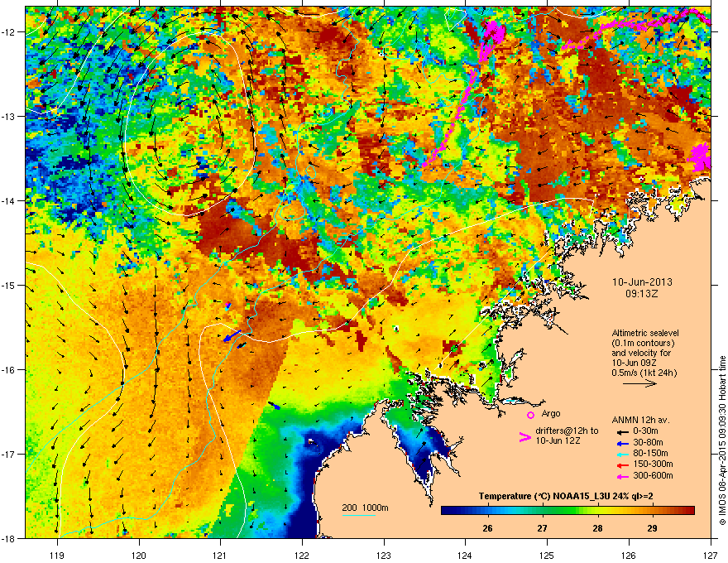This screenshot has height=563, width=728.
Task: Click the magenta Argo circle legend marker
Action: [x=530, y=415]
